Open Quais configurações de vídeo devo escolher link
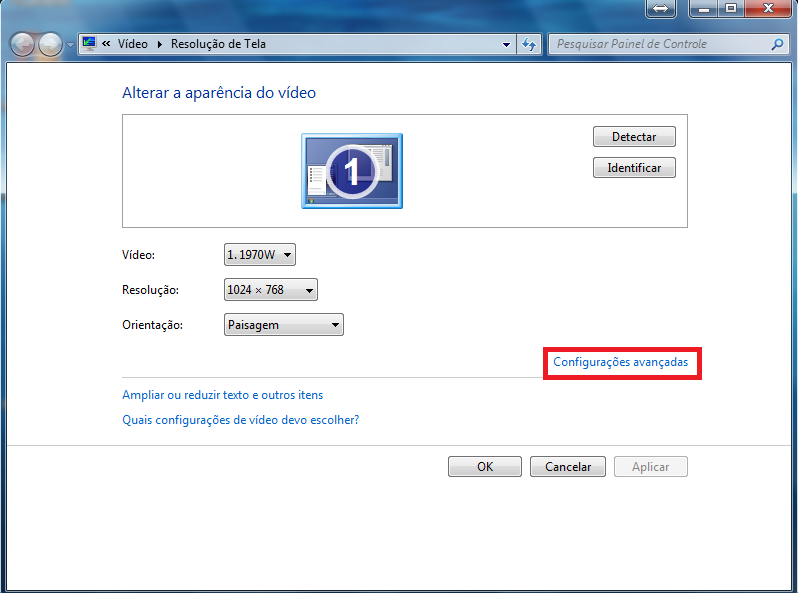This screenshot has width=798, height=593. (240, 420)
